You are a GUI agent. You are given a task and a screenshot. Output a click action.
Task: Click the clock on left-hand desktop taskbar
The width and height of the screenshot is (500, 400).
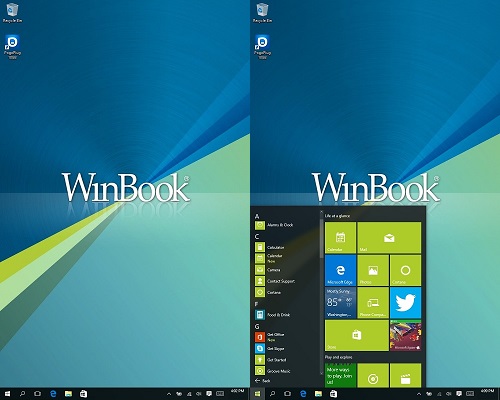238,391
